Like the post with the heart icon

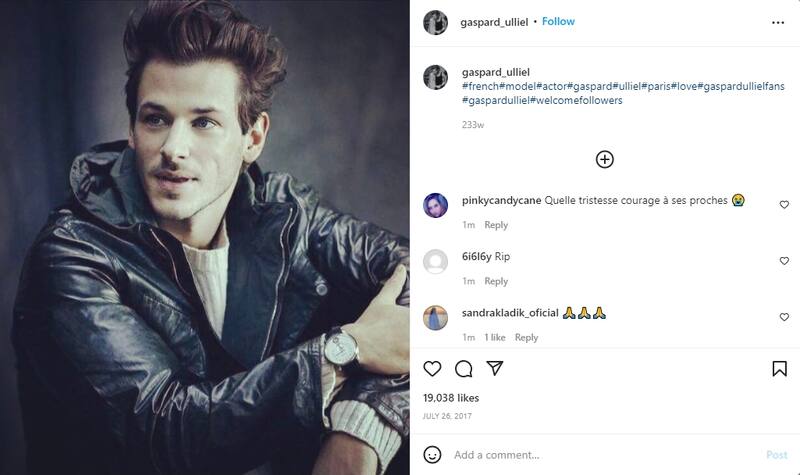(x=432, y=368)
